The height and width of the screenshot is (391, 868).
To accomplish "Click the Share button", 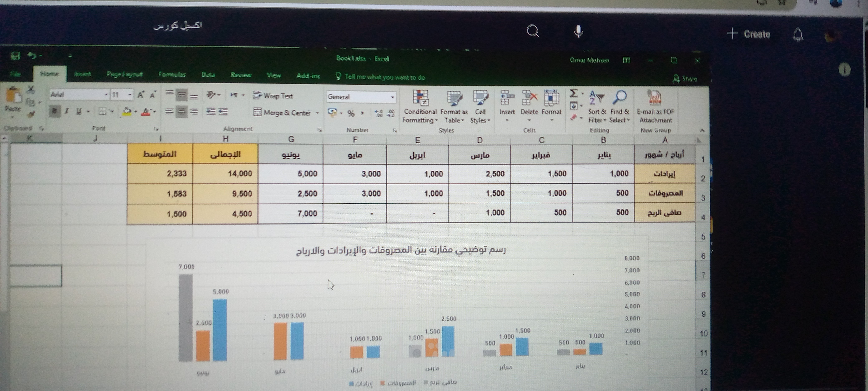I will (x=685, y=79).
